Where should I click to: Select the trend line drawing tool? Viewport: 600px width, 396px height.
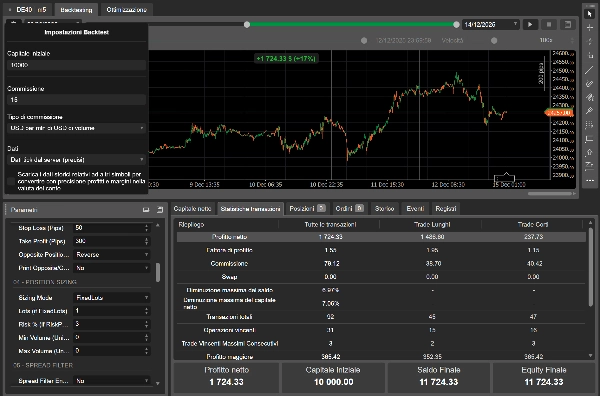click(x=589, y=70)
